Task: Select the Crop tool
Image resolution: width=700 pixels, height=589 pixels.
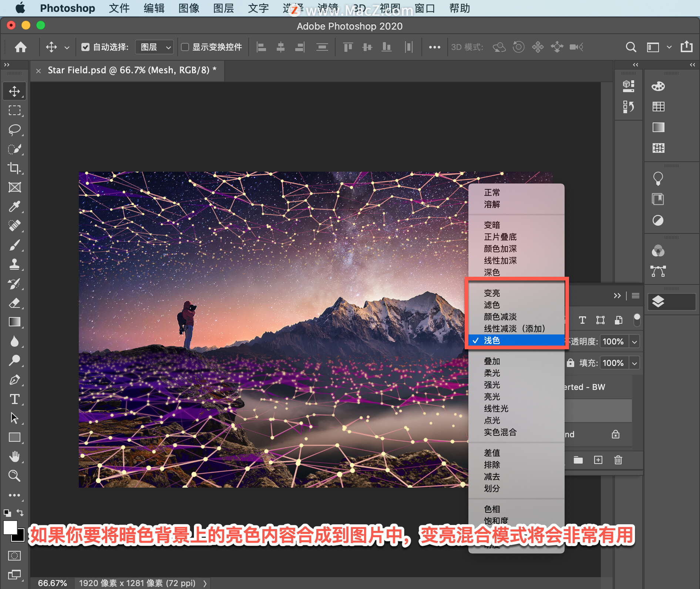Action: pos(14,168)
